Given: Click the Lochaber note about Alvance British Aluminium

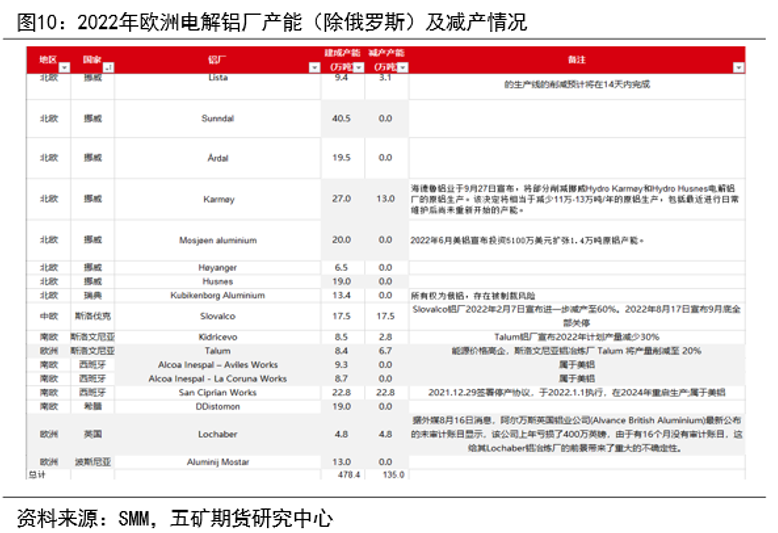Looking at the screenshot, I should 577,434.
